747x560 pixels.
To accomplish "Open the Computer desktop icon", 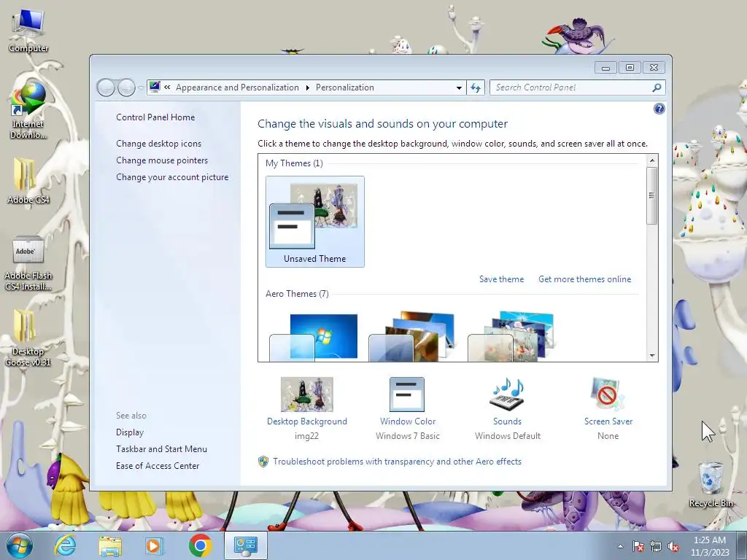I will pos(28,31).
